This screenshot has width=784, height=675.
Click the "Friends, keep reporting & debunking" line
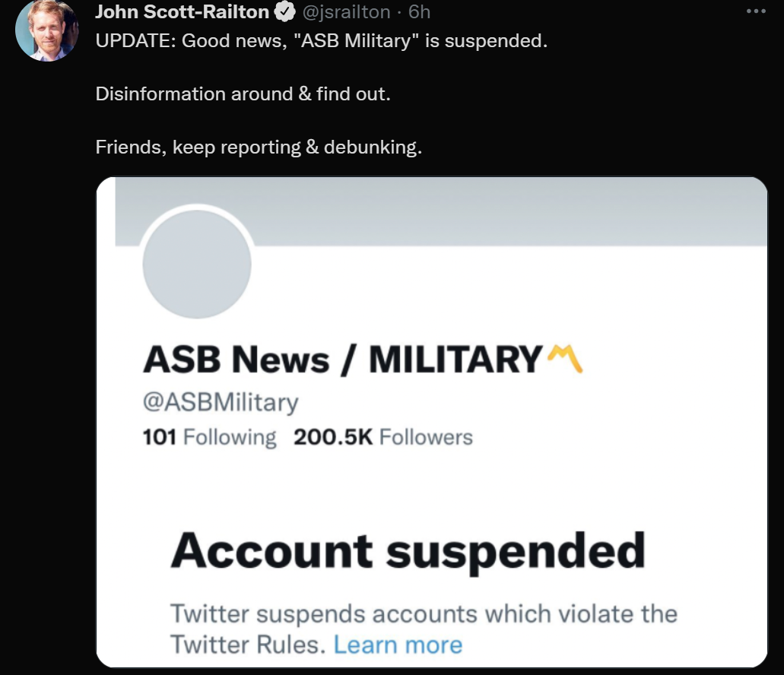coord(259,147)
